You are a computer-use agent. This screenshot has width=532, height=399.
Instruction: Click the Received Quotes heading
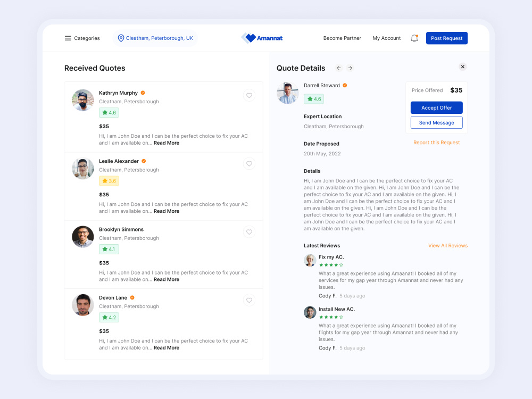95,68
